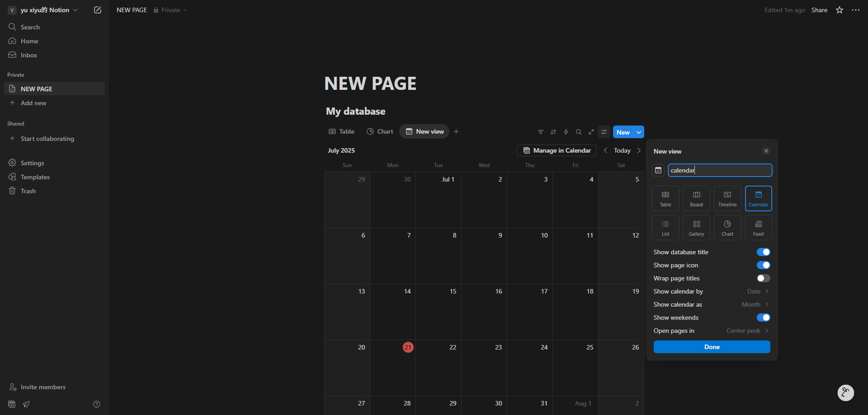Click Manage in Calendar button
868x415 pixels.
(x=557, y=150)
